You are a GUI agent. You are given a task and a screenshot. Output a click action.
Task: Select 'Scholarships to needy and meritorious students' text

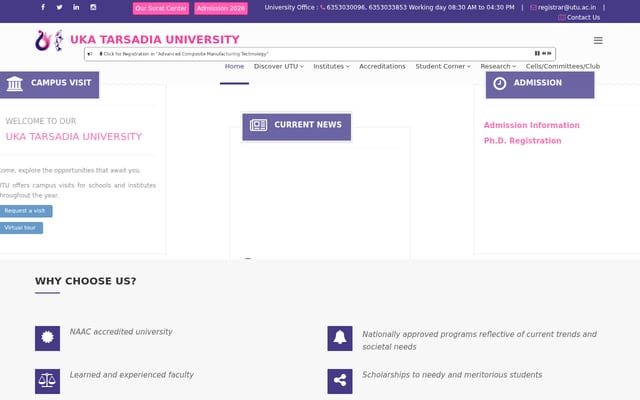[x=452, y=375]
